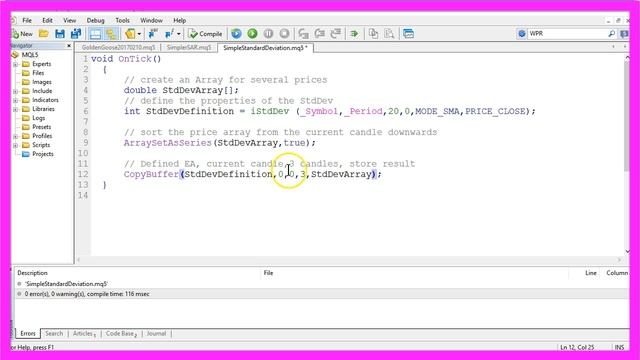Expand the Indicators folder

pos(16,100)
